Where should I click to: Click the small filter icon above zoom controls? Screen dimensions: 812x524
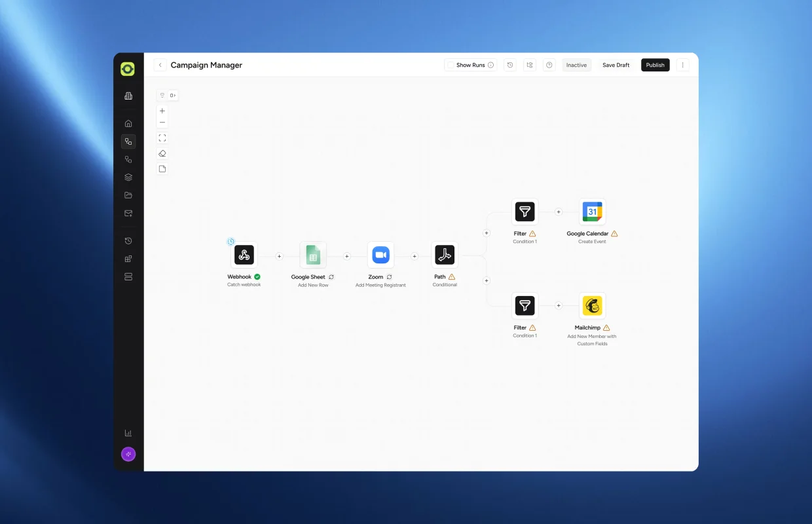tap(162, 96)
